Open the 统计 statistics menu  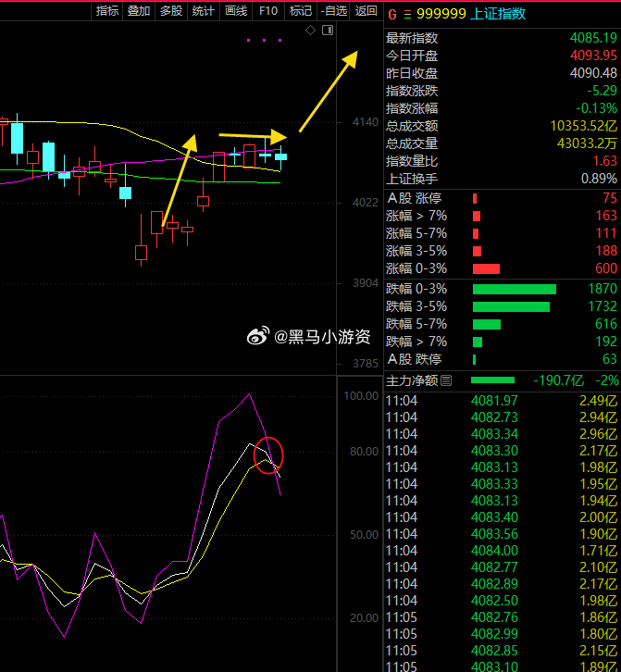[x=203, y=11]
